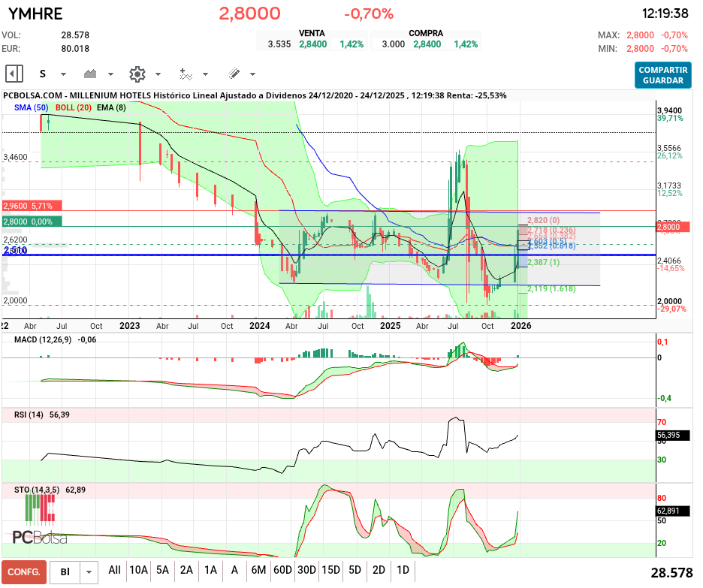Screen dimensions: 703x588
Task: Open the chart settings gear icon
Action: click(135, 74)
